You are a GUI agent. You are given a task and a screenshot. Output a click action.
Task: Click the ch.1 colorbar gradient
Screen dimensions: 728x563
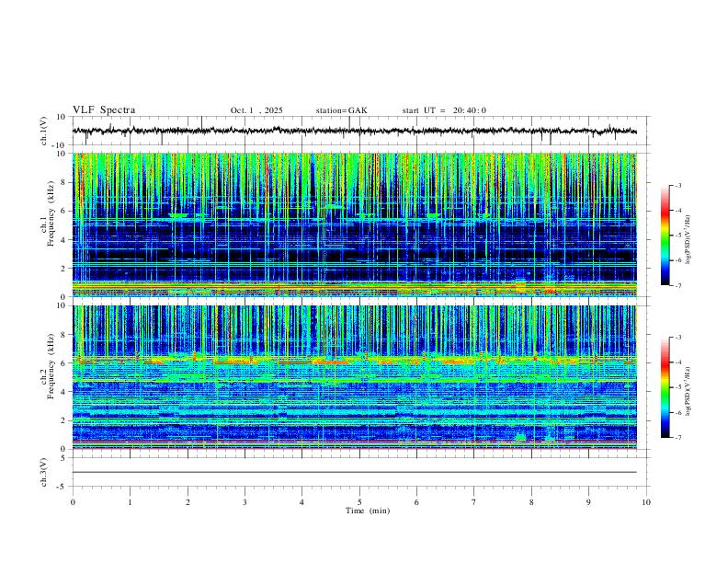pos(665,236)
